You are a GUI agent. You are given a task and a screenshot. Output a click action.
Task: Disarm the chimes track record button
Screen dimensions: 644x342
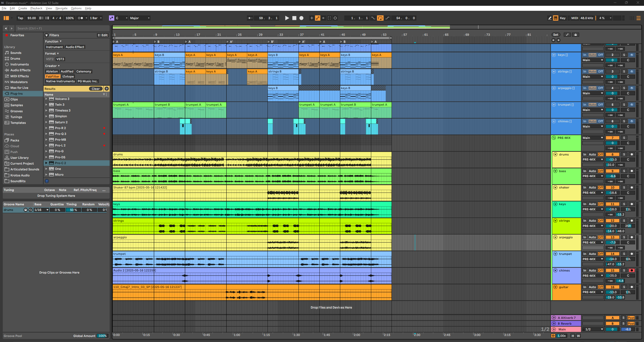tap(631, 271)
